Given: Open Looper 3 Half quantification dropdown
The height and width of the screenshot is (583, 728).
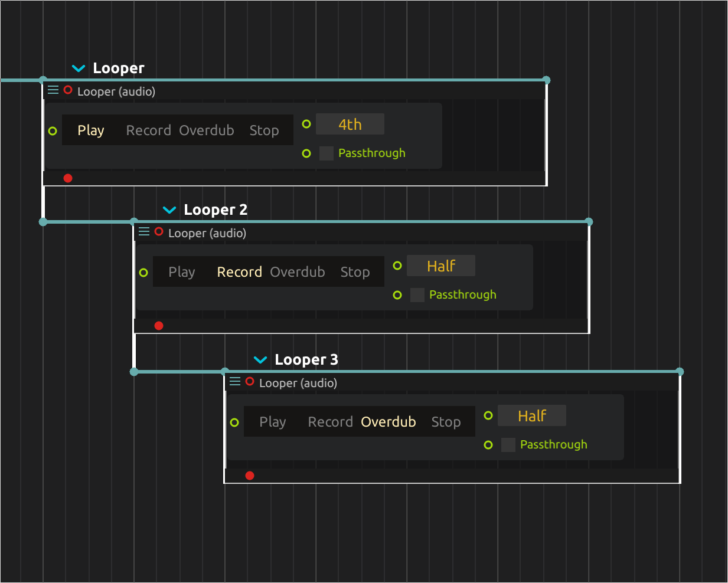Looking at the screenshot, I should pyautogui.click(x=532, y=416).
